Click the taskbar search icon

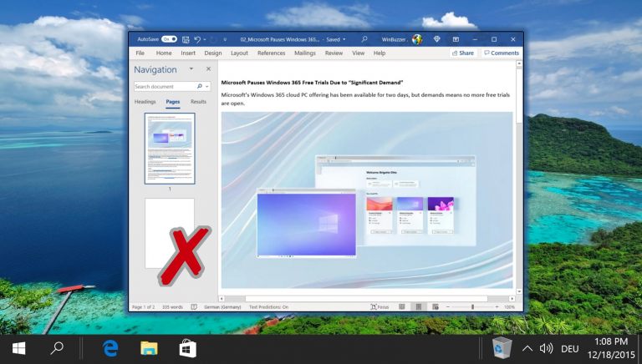click(x=57, y=348)
